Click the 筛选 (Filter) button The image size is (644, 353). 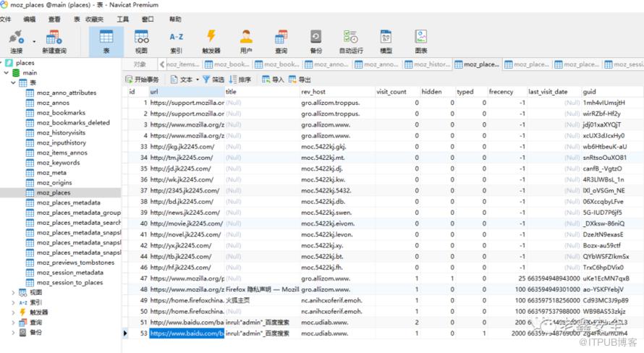213,80
